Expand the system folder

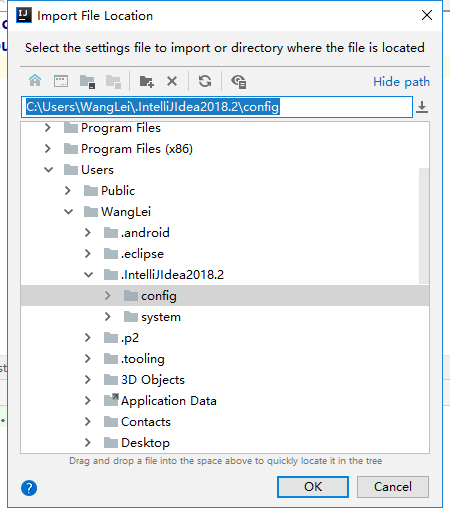click(108, 317)
